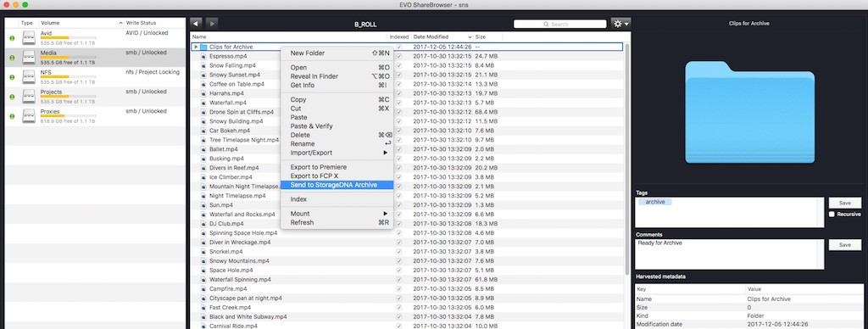Image resolution: width=868 pixels, height=329 pixels.
Task: Click the Search input field
Action: pyautogui.click(x=559, y=25)
